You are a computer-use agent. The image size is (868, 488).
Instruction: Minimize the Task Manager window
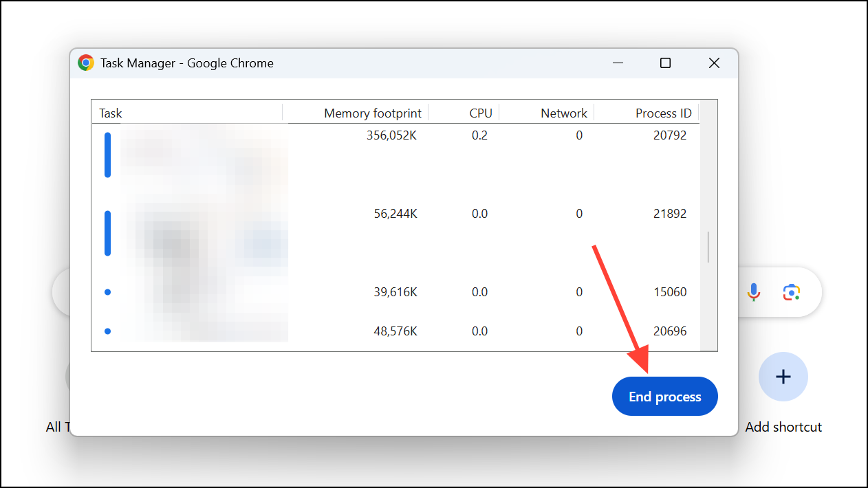617,63
